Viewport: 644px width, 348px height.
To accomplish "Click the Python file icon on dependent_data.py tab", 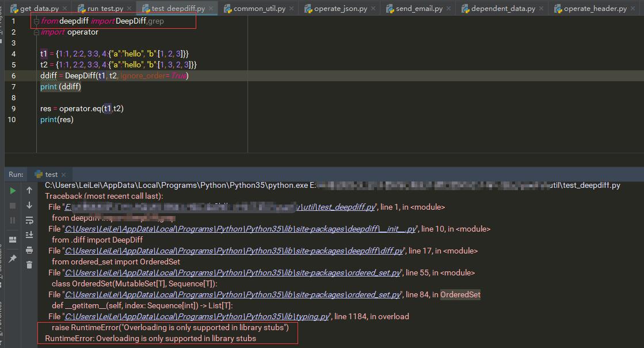I will pos(466,9).
